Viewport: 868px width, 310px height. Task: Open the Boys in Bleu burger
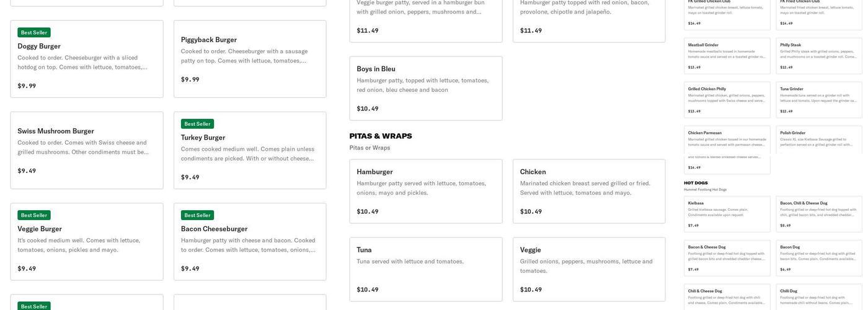[x=426, y=89]
